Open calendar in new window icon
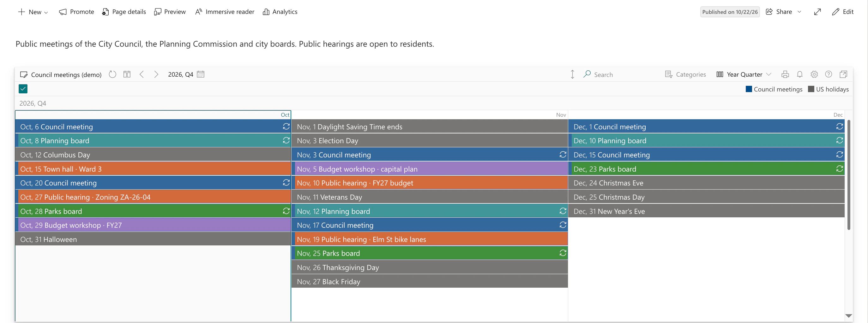 843,74
